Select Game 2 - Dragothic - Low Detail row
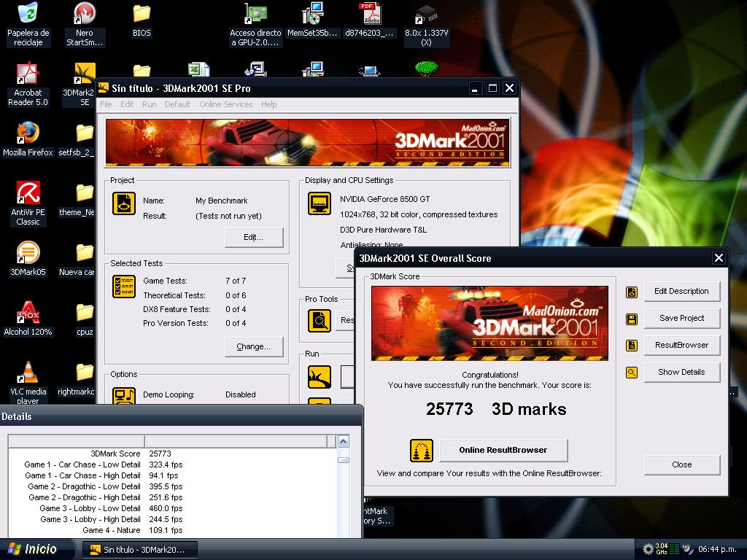The height and width of the screenshot is (560, 747). coord(172,486)
